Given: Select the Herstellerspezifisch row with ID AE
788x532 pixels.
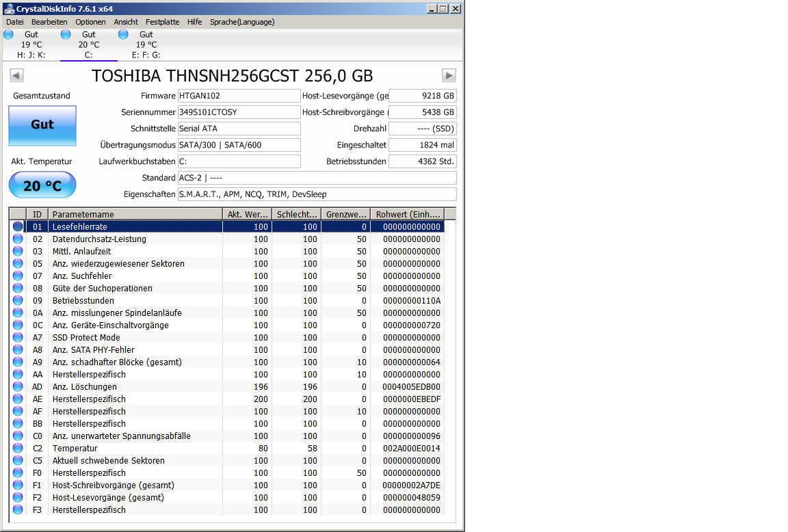Looking at the screenshot, I should point(227,399).
